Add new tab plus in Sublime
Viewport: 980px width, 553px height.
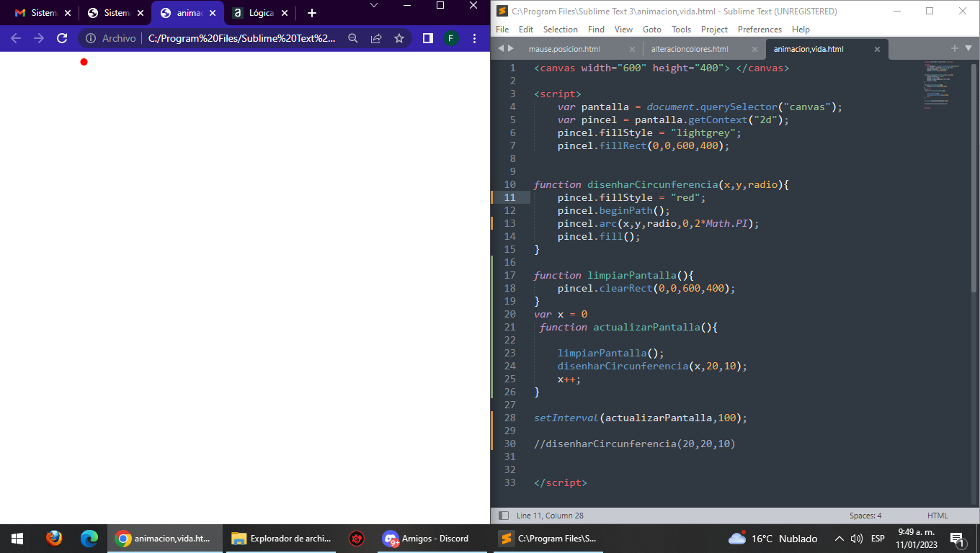(x=955, y=48)
